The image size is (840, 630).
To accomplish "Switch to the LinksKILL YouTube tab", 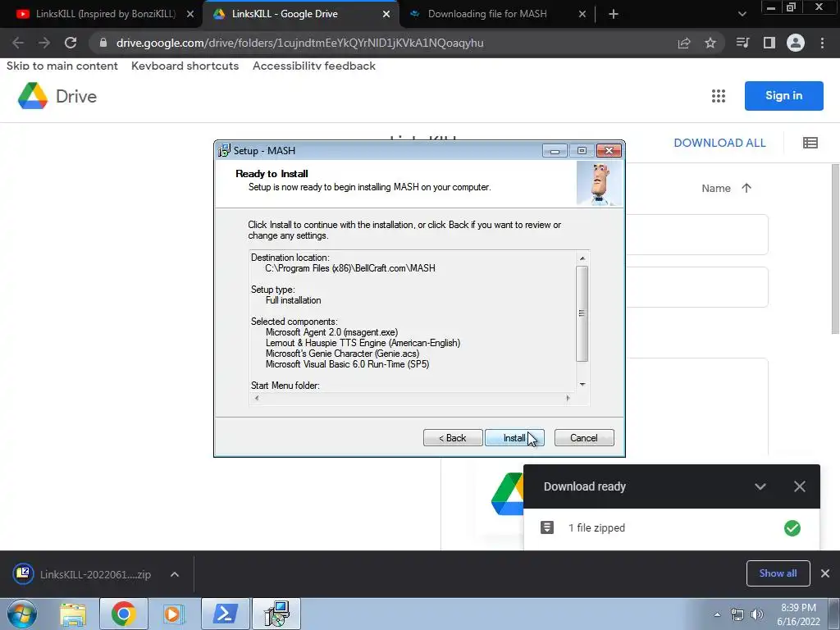I will pos(105,14).
